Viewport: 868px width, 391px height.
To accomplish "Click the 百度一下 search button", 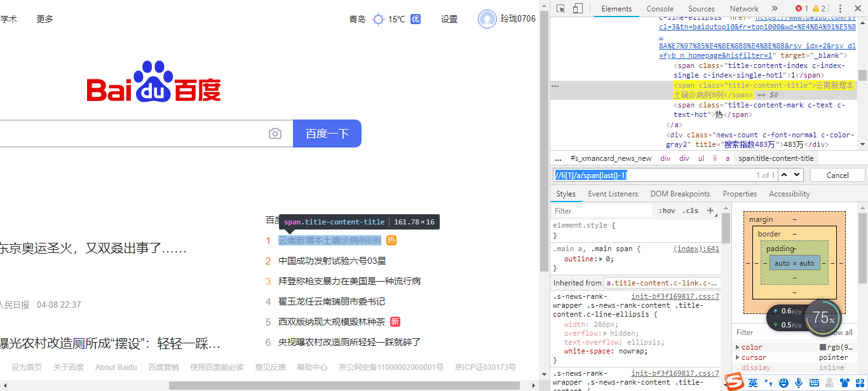I will (x=327, y=134).
